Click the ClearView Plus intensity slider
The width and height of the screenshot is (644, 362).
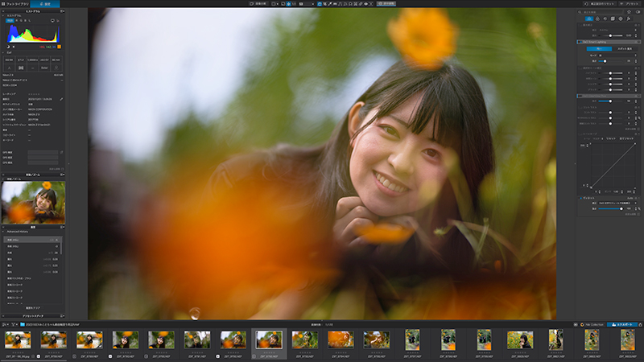(611, 101)
